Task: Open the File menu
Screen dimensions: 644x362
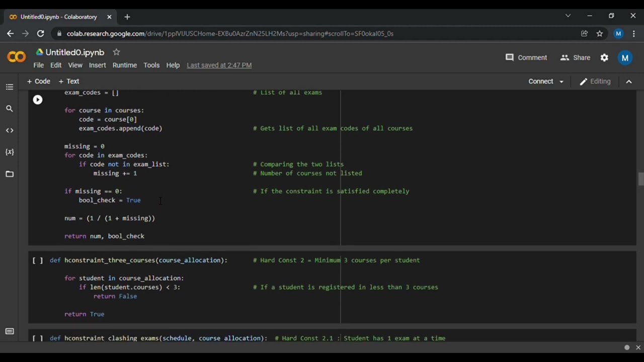Action: point(39,65)
